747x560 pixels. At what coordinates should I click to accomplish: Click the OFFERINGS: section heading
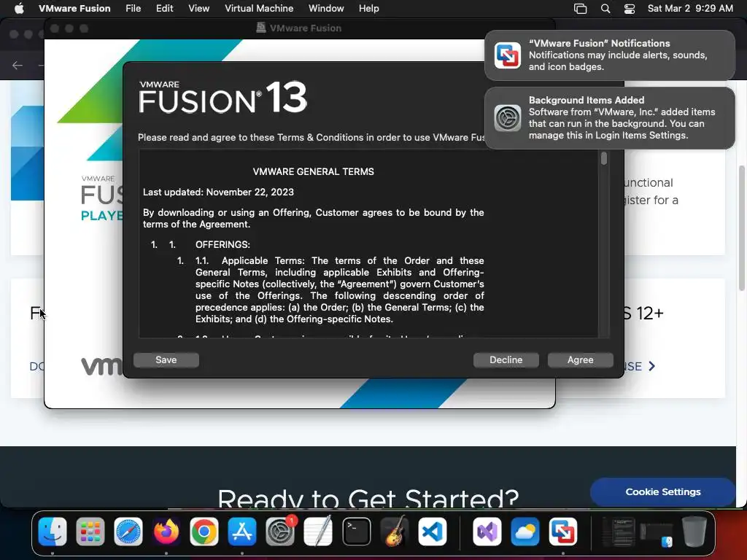tap(222, 244)
